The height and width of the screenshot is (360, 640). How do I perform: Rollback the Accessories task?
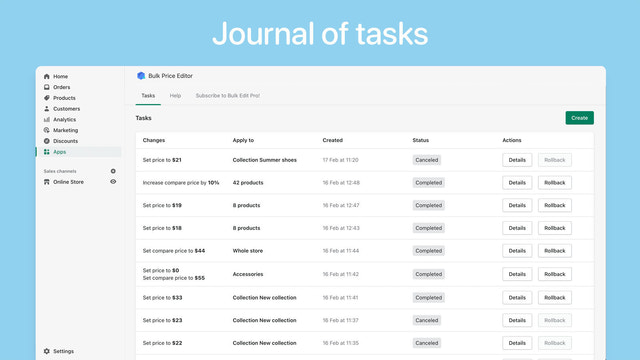click(x=555, y=274)
